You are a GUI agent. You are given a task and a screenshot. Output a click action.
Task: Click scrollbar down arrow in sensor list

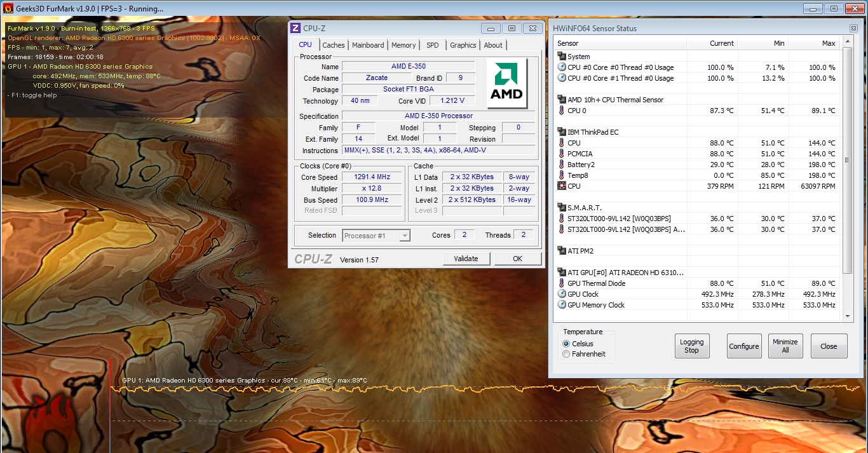[846, 316]
